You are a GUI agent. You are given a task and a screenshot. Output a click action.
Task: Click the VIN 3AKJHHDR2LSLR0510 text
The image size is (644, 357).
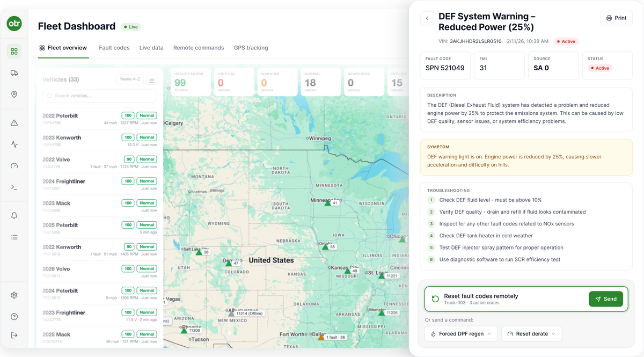(470, 41)
